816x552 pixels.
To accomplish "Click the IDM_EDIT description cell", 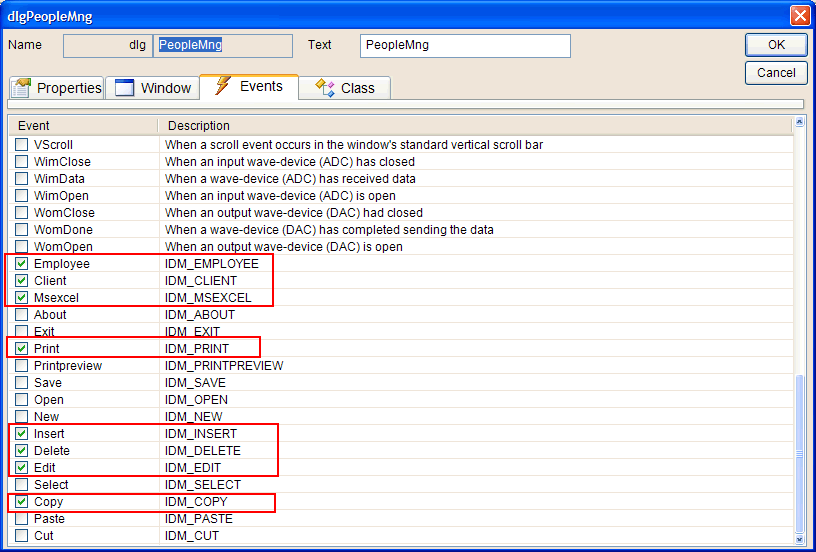I will pos(193,468).
